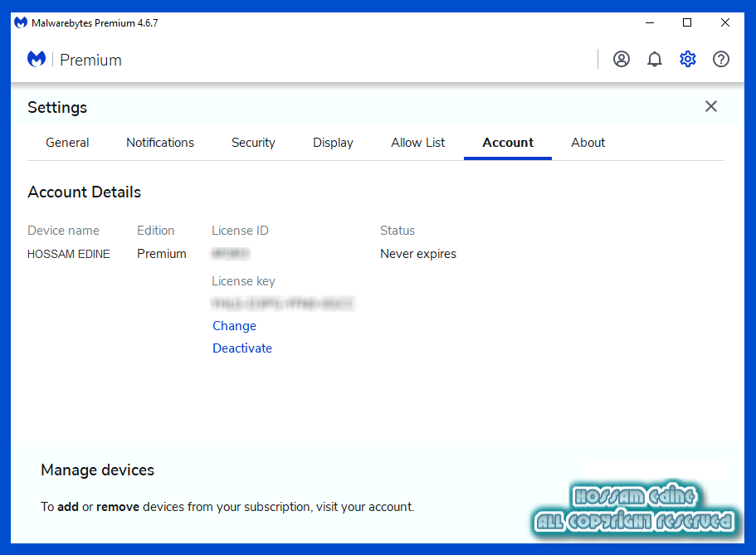756x555 pixels.
Task: Click the Never expires status text
Action: click(x=418, y=254)
